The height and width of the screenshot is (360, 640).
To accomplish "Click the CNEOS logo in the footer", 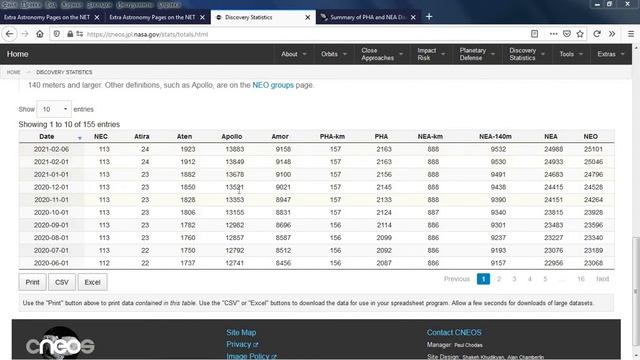I will pos(60,345).
